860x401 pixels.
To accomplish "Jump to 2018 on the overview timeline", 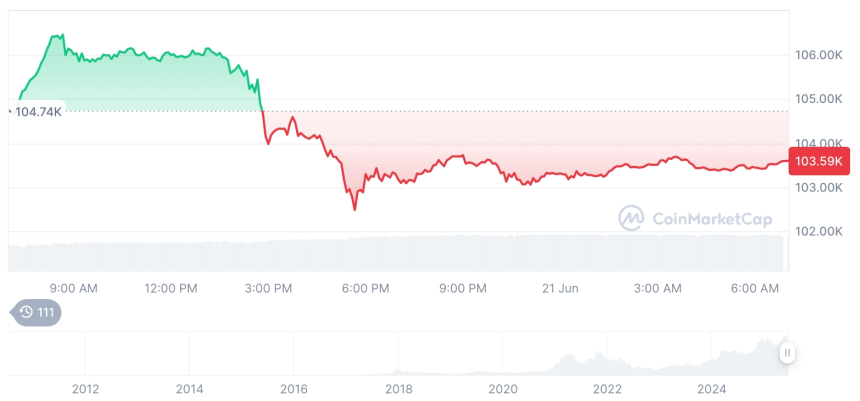I will 398,388.
